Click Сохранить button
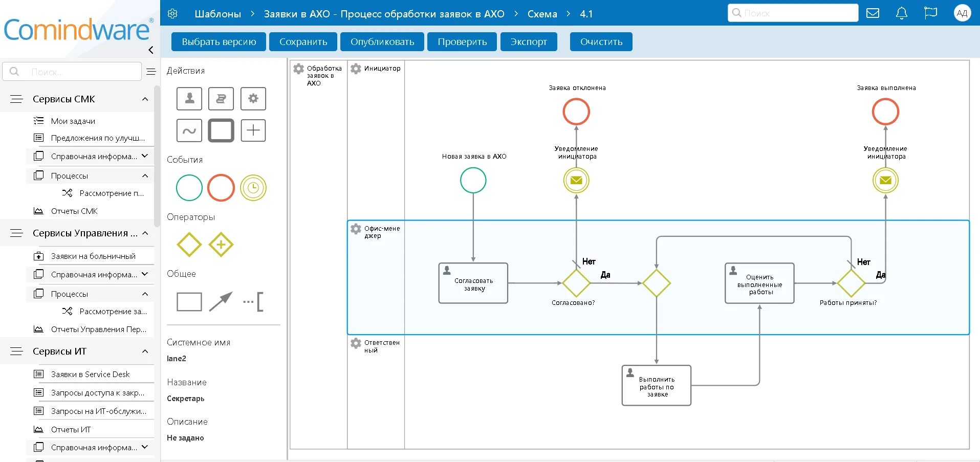The width and height of the screenshot is (980, 462). tap(303, 41)
